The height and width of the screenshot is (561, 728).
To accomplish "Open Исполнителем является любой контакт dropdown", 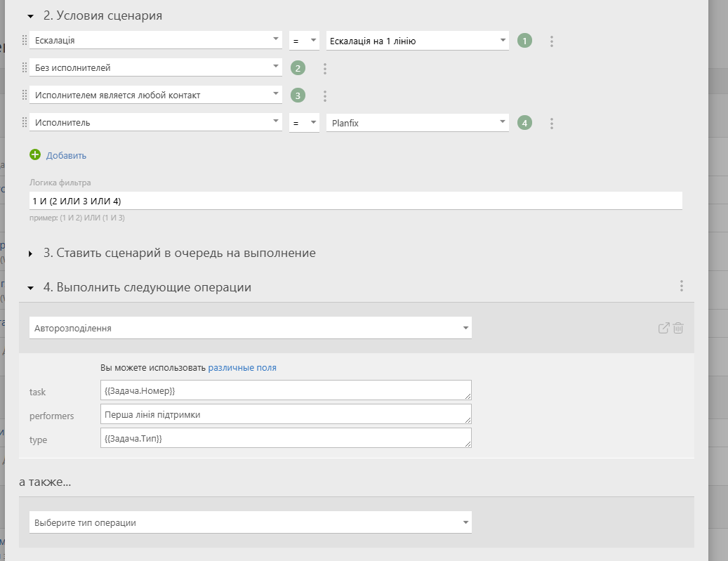I will click(156, 95).
